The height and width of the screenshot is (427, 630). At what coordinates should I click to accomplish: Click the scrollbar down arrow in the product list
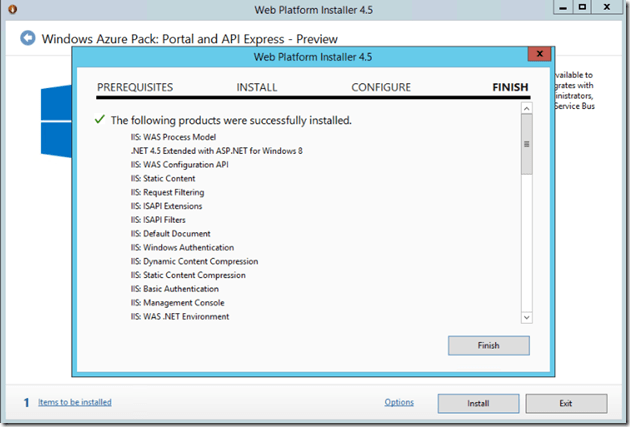pyautogui.click(x=525, y=316)
